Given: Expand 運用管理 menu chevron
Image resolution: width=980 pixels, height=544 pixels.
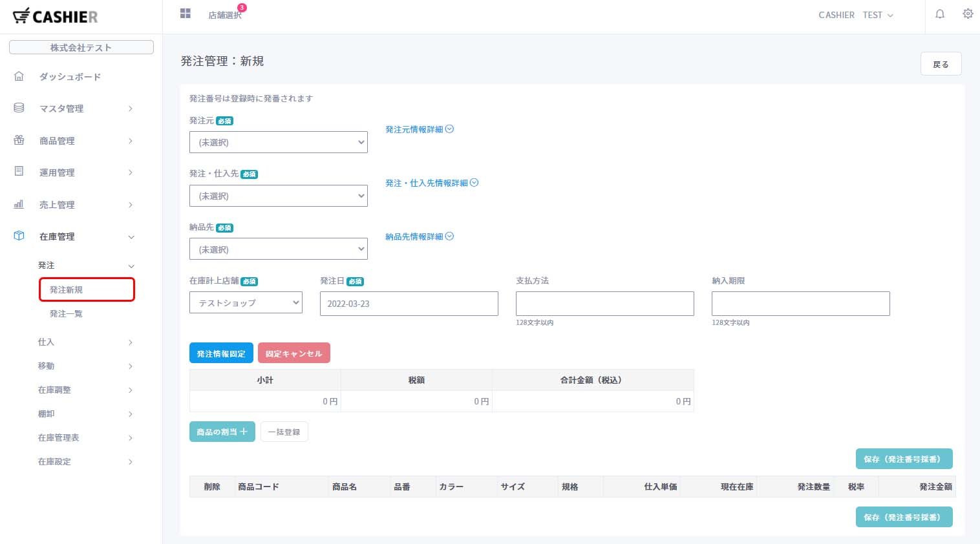Looking at the screenshot, I should [131, 173].
